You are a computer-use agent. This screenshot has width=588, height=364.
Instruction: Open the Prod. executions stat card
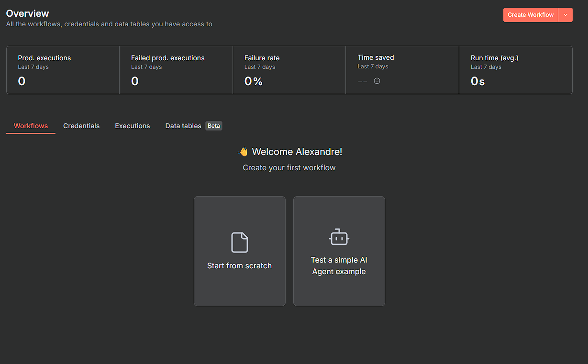tap(63, 70)
